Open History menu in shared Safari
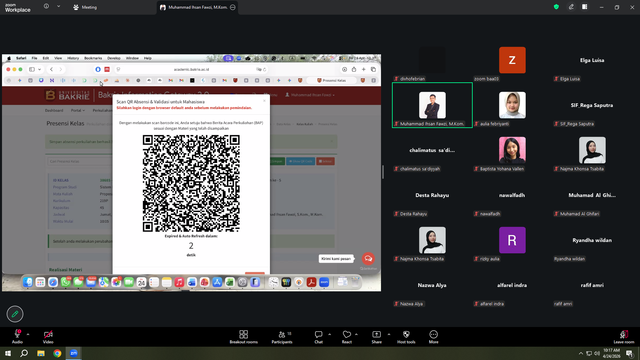Viewport: 640px width, 360px height. click(73, 58)
